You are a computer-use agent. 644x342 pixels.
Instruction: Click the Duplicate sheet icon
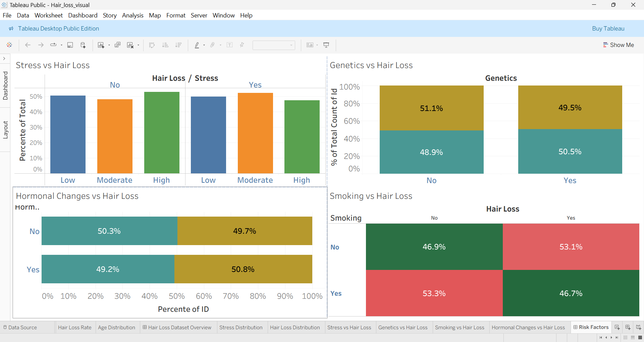coord(117,45)
